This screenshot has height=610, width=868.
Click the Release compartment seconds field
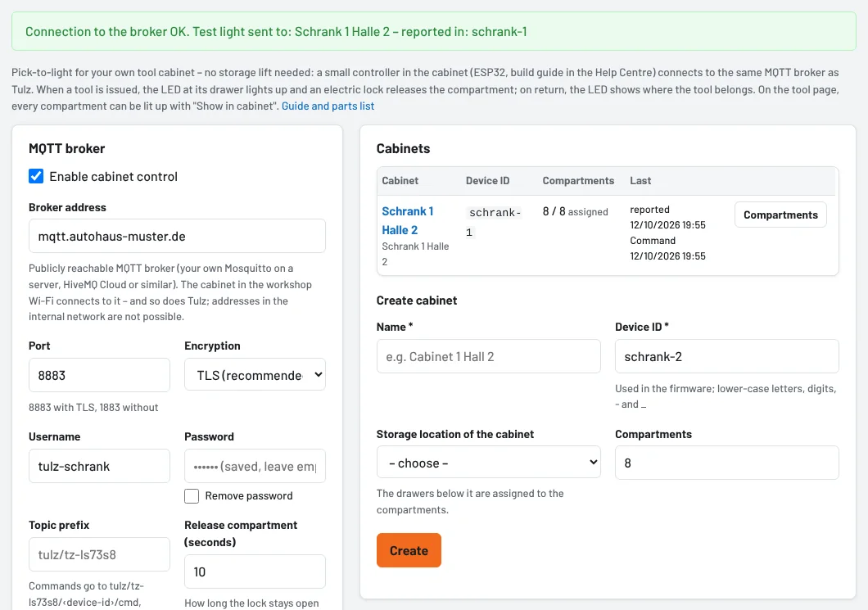point(255,572)
